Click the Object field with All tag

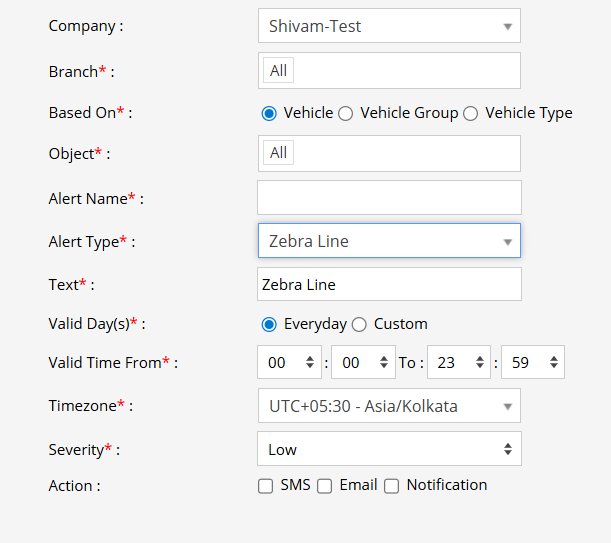pos(388,153)
